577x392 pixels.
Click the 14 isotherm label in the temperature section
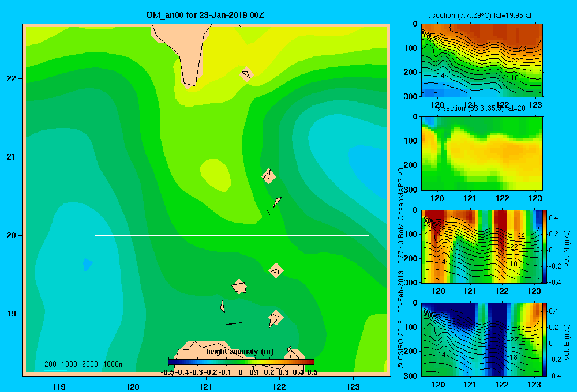(440, 76)
